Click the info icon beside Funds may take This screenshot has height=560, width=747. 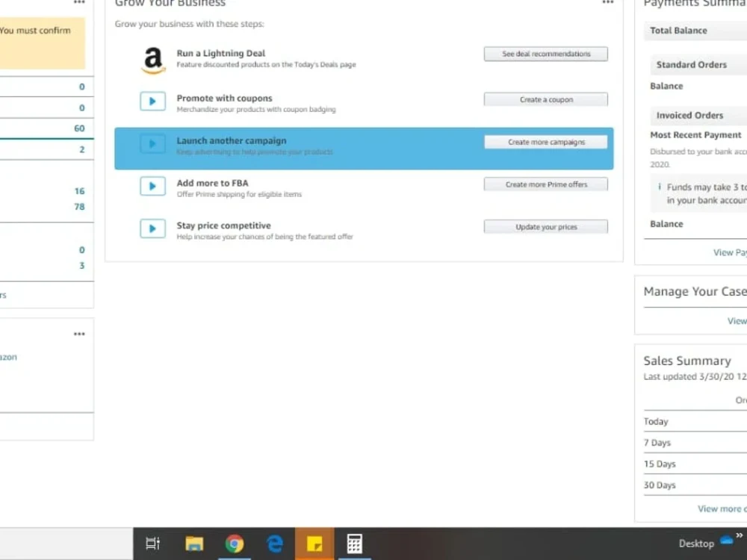point(660,187)
